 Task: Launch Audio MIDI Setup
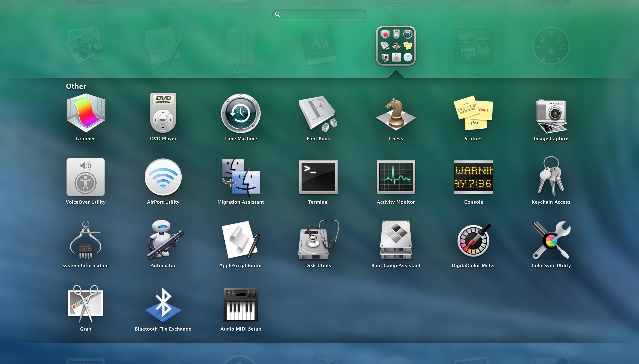pyautogui.click(x=241, y=304)
